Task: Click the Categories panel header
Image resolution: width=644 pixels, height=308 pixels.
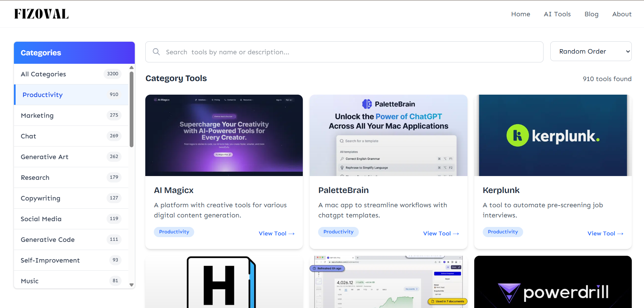Action: coord(74,53)
